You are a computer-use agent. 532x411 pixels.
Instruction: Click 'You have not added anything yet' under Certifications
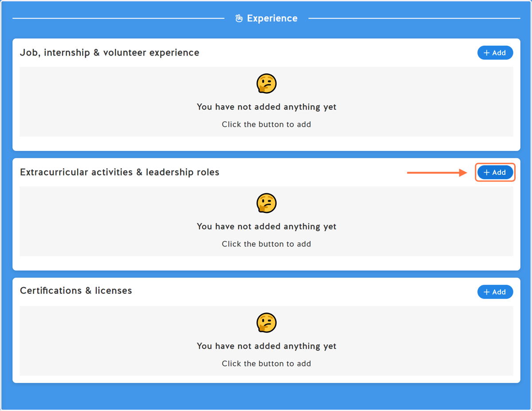click(266, 346)
